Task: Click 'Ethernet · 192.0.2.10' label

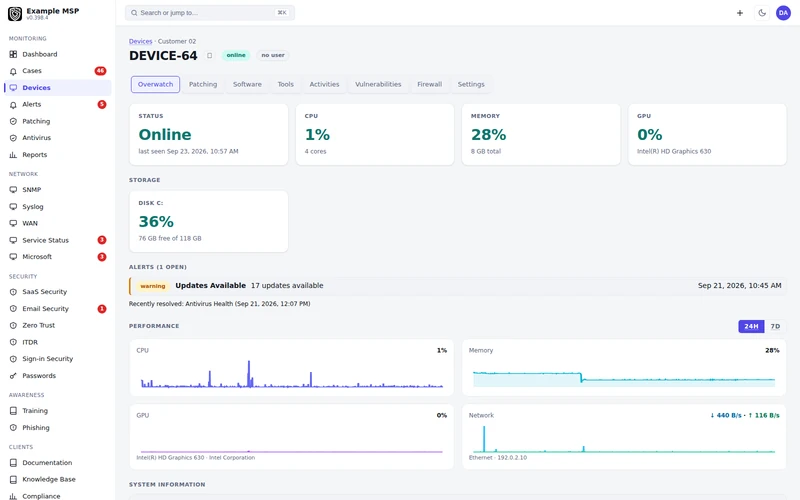Action: point(497,458)
